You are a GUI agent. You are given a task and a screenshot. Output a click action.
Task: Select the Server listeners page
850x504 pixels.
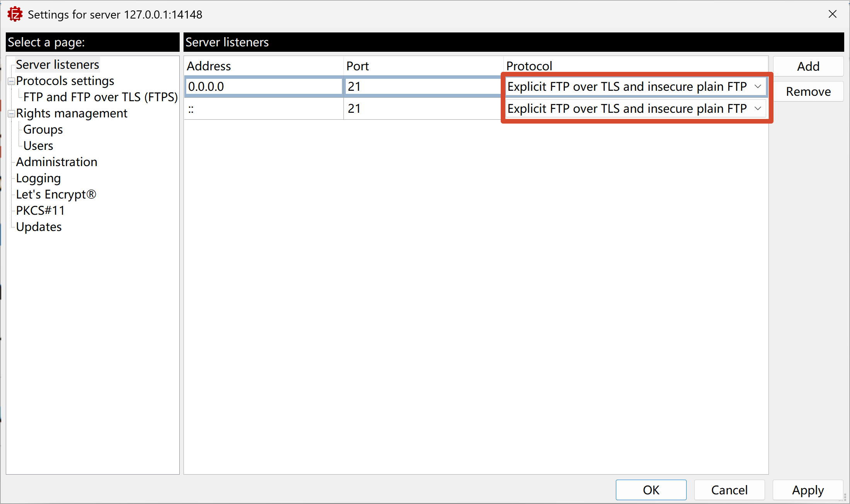[58, 64]
